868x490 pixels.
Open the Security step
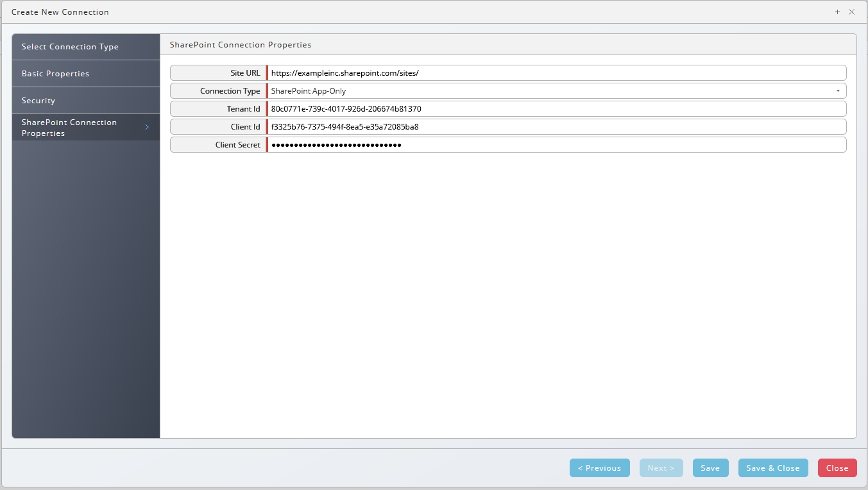coord(86,101)
